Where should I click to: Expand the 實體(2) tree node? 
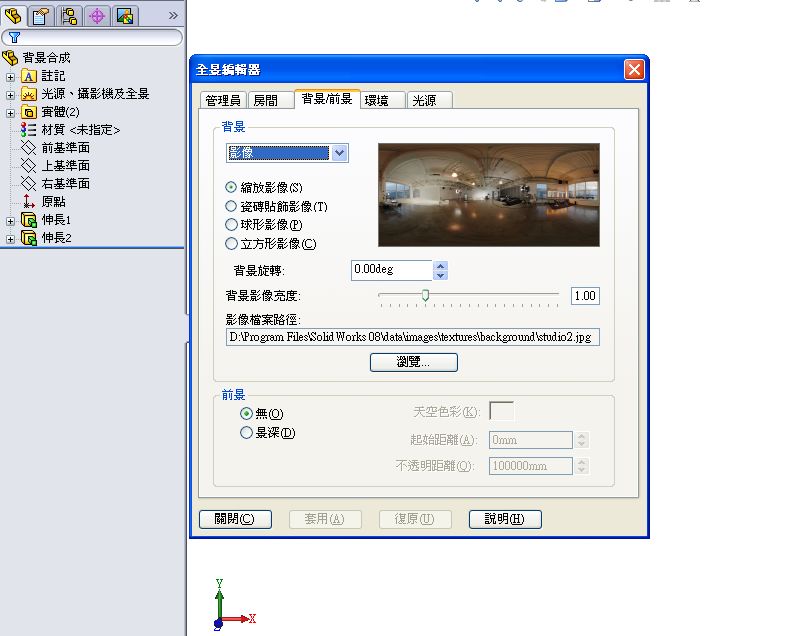click(10, 113)
